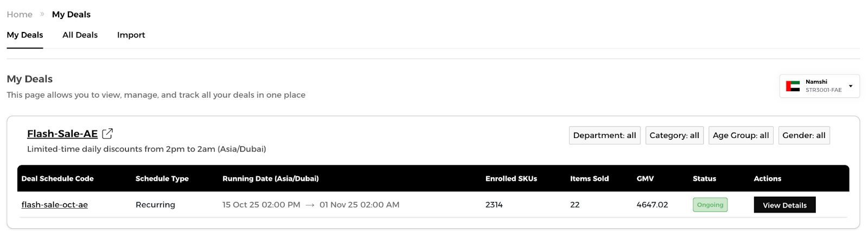Click the arrow icon between running dates
The image size is (868, 232).
[310, 205]
